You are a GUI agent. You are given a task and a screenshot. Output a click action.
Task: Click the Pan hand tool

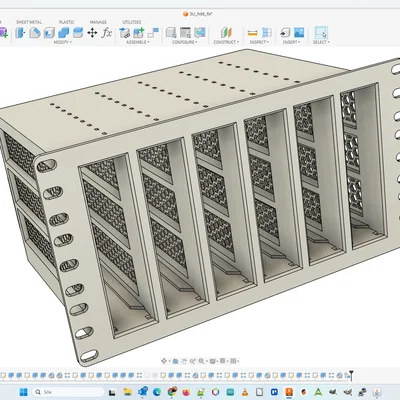pyautogui.click(x=184, y=361)
